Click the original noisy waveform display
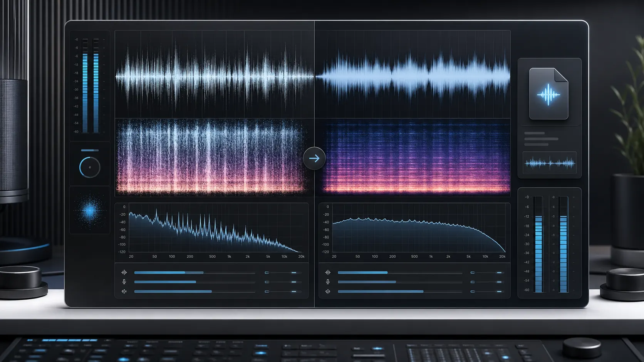Screen dimensions: 644x362 [x=214, y=74]
